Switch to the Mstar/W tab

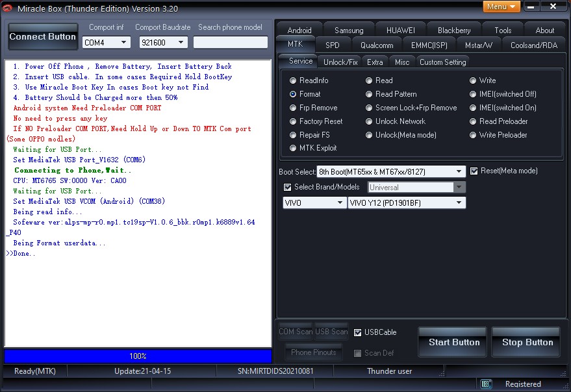point(479,45)
